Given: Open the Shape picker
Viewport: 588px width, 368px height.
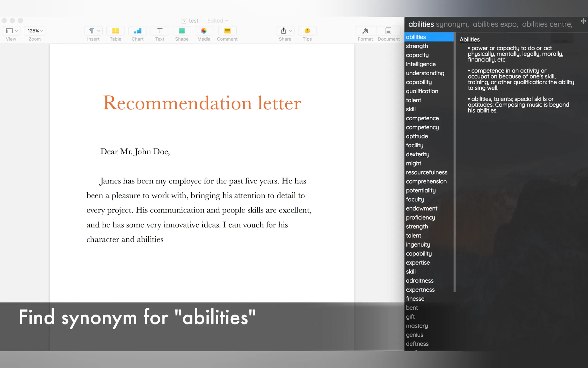Looking at the screenshot, I should (x=181, y=31).
